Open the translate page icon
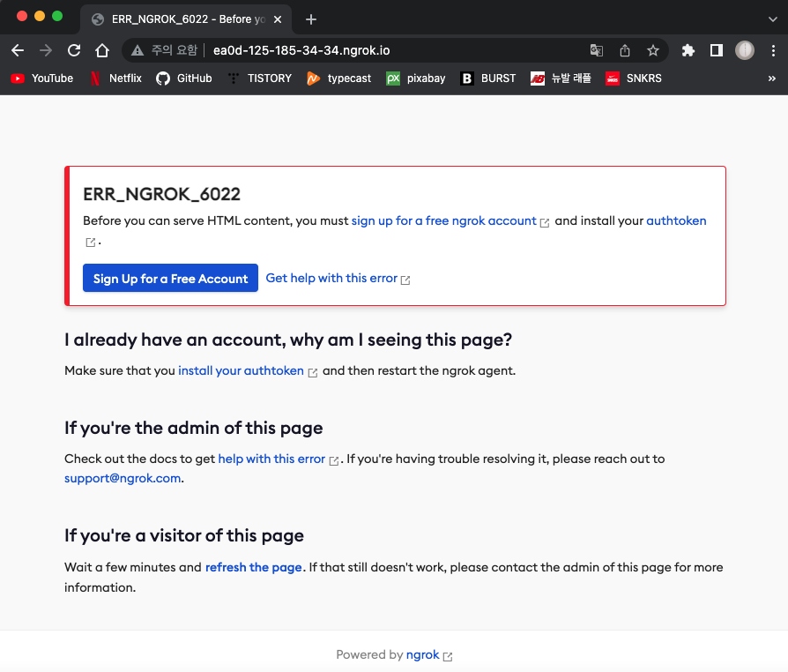 [x=597, y=50]
